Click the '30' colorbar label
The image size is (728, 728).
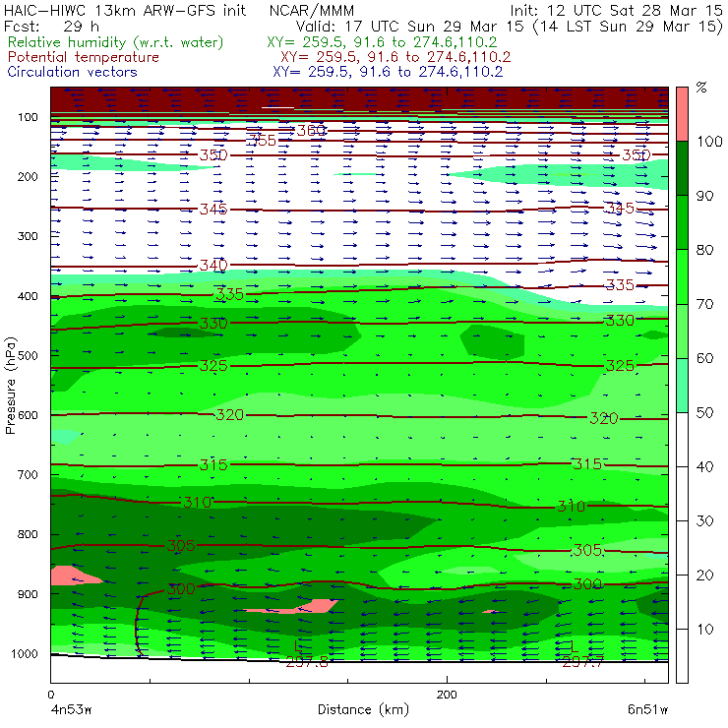pyautogui.click(x=704, y=521)
